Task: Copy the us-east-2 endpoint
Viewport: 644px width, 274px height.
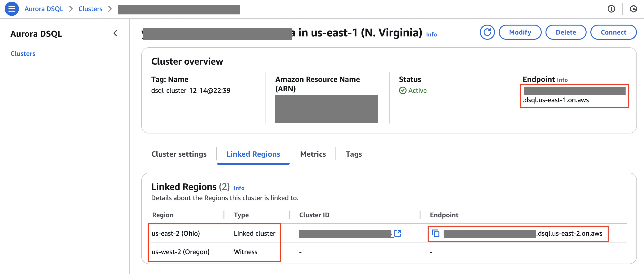Action: pos(435,234)
